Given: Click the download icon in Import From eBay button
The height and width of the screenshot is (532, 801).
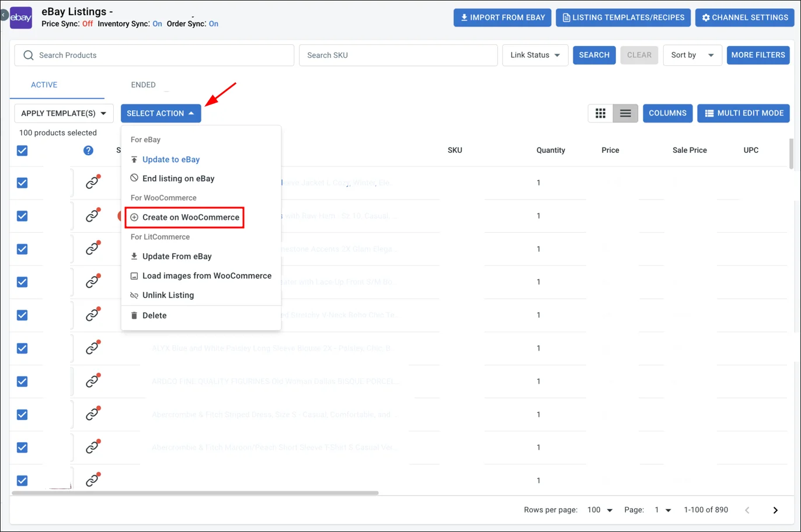Looking at the screenshot, I should coord(464,17).
